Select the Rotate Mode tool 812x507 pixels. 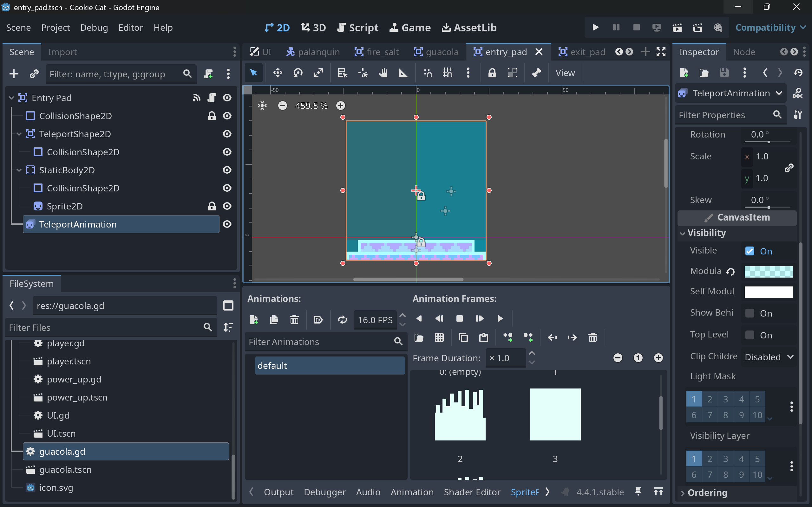pyautogui.click(x=298, y=73)
